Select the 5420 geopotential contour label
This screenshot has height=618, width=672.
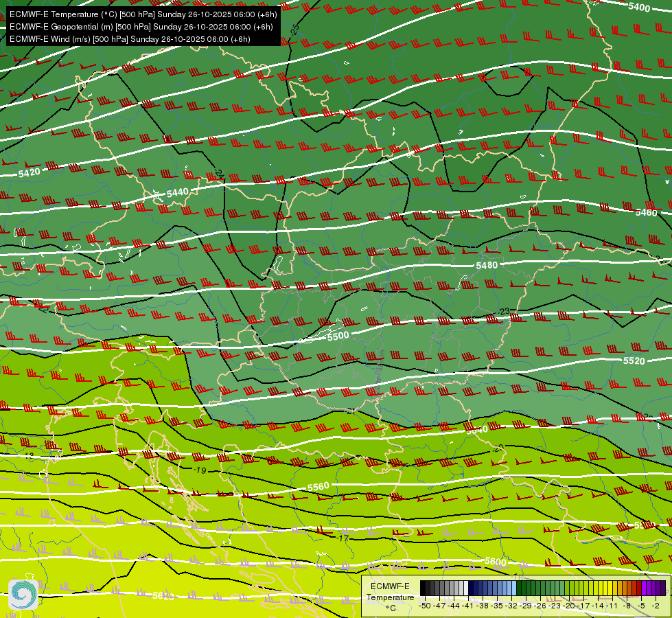pos(29,173)
